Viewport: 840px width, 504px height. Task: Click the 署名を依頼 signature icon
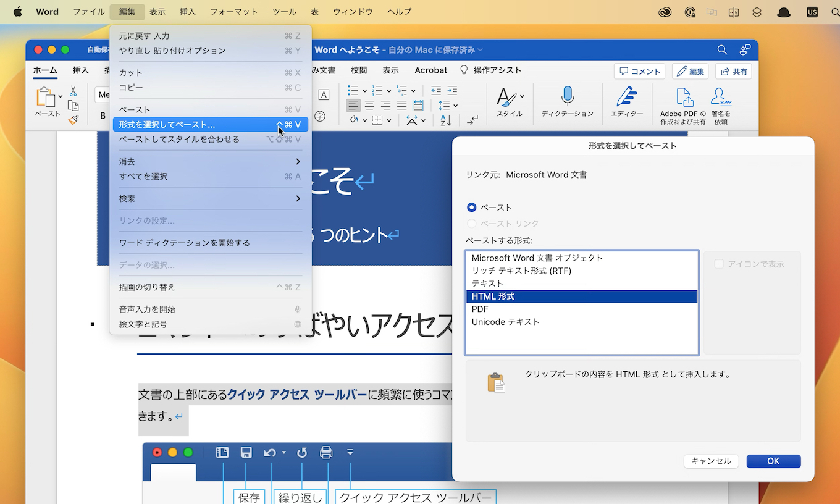tap(720, 98)
